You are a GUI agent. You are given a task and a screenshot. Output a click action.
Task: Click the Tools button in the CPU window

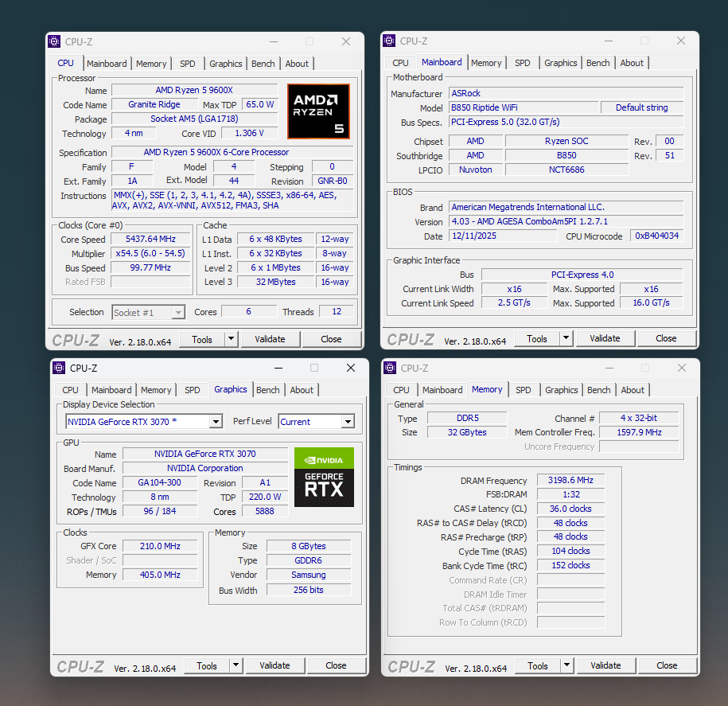202,340
